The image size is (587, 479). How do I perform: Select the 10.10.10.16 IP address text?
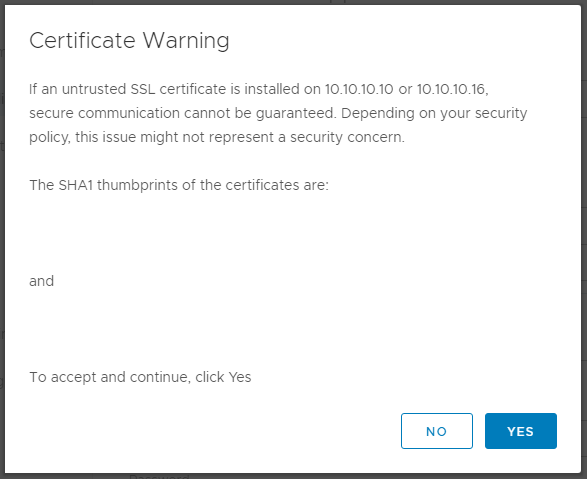point(451,89)
